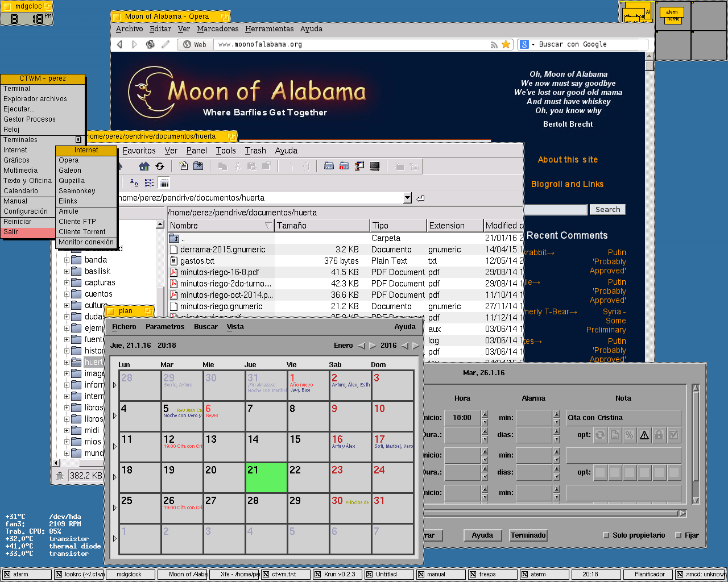
Task: Toggle the percent option for Cita con Cristina
Action: click(630, 435)
